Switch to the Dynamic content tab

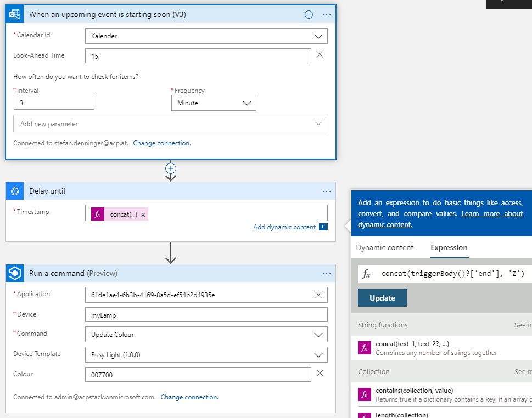click(x=385, y=247)
